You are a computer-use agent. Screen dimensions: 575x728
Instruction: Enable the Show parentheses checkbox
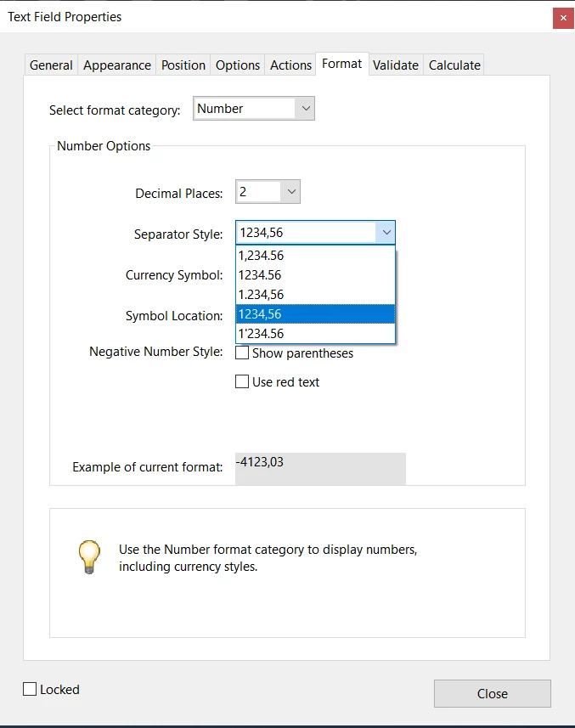tap(242, 353)
